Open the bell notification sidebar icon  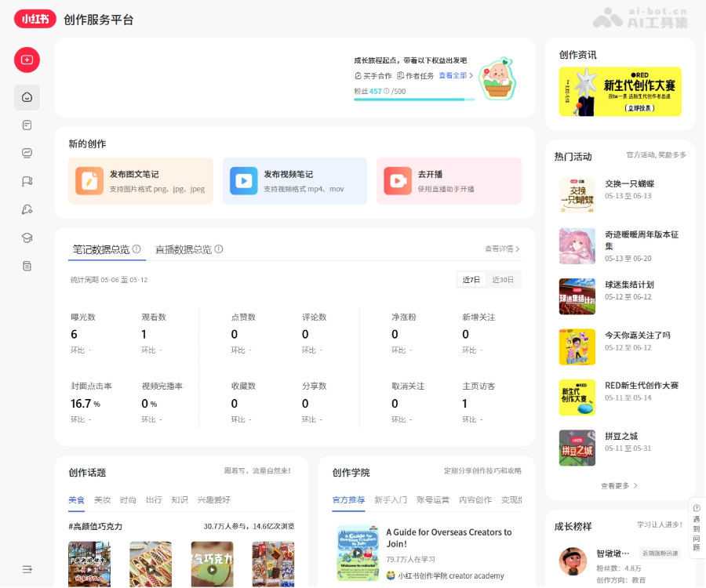[x=27, y=209]
